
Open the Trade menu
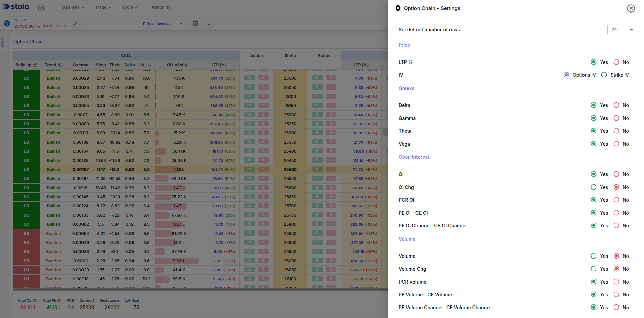click(103, 7)
